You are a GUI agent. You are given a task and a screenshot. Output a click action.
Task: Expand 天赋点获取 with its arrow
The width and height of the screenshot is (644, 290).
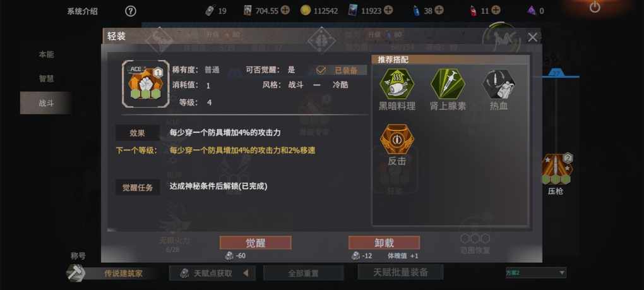(x=246, y=273)
